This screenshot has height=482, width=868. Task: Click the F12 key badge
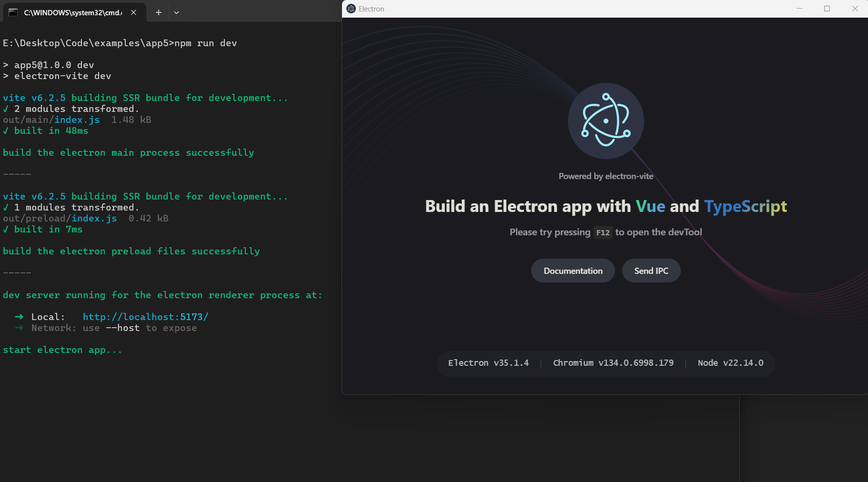(603, 232)
